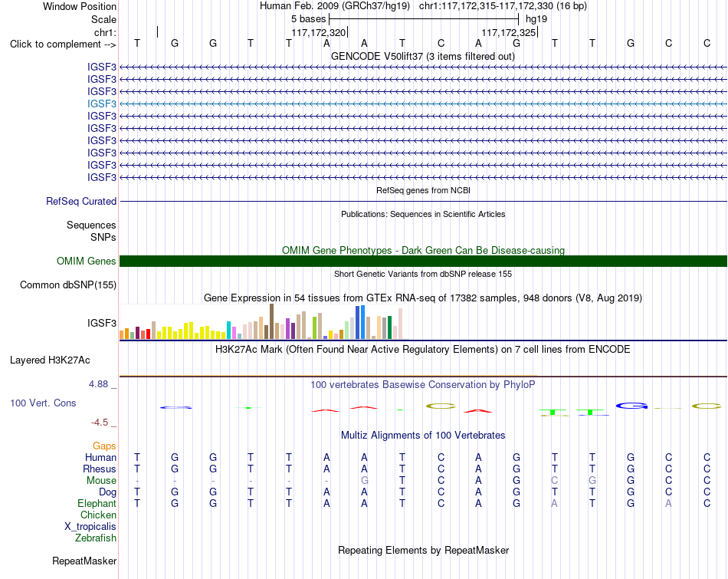Select the SNPs label under Sequences
The image size is (728, 579).
tap(103, 237)
